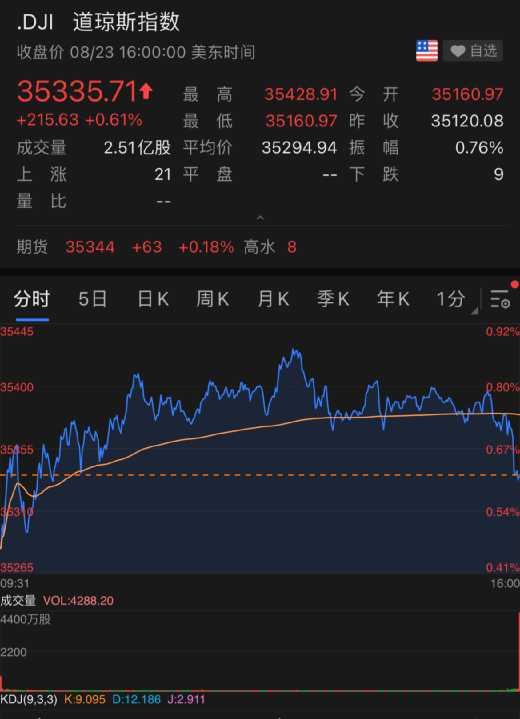Click the 道琼斯指数 index name
Image resolution: width=520 pixels, height=719 pixels.
pyautogui.click(x=126, y=22)
